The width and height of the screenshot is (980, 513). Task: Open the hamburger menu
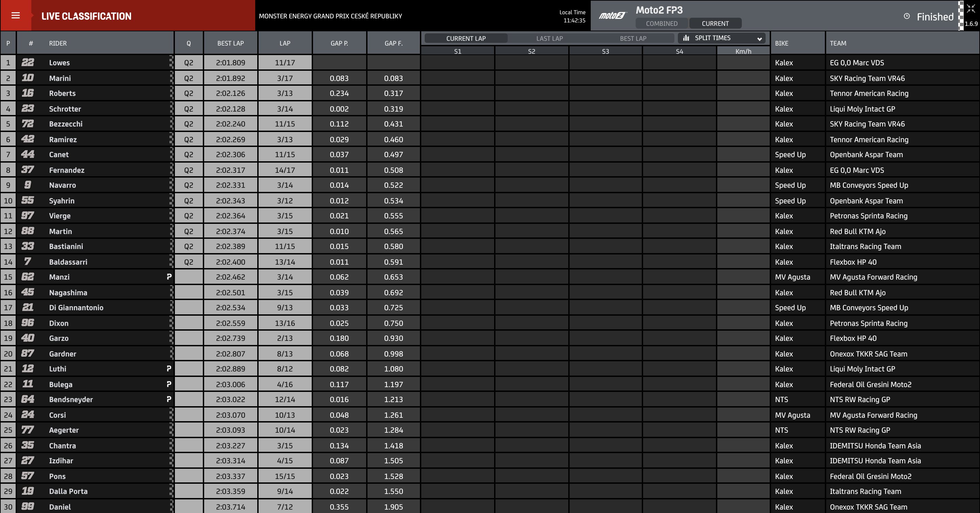[x=16, y=16]
